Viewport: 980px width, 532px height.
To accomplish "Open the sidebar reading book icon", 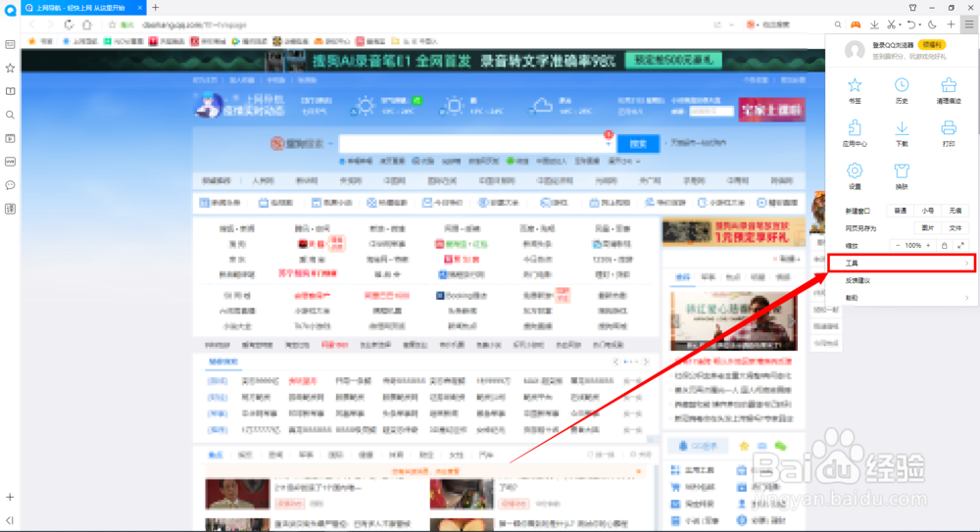I will click(x=10, y=91).
